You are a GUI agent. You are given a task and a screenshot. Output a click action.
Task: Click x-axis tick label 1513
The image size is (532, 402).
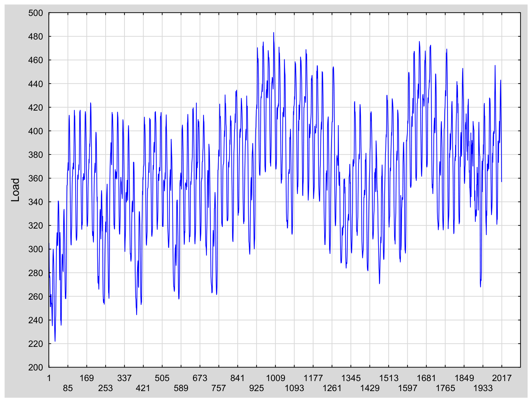click(389, 378)
